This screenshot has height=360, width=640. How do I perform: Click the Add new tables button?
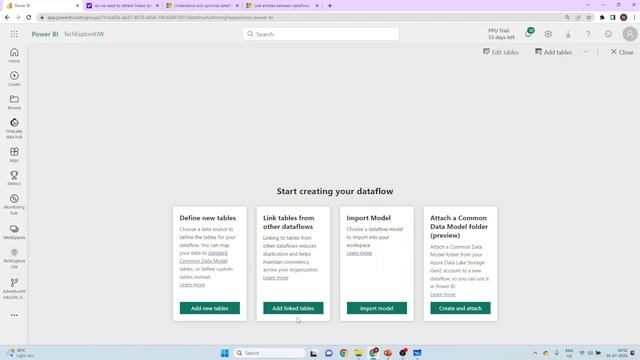pos(210,308)
